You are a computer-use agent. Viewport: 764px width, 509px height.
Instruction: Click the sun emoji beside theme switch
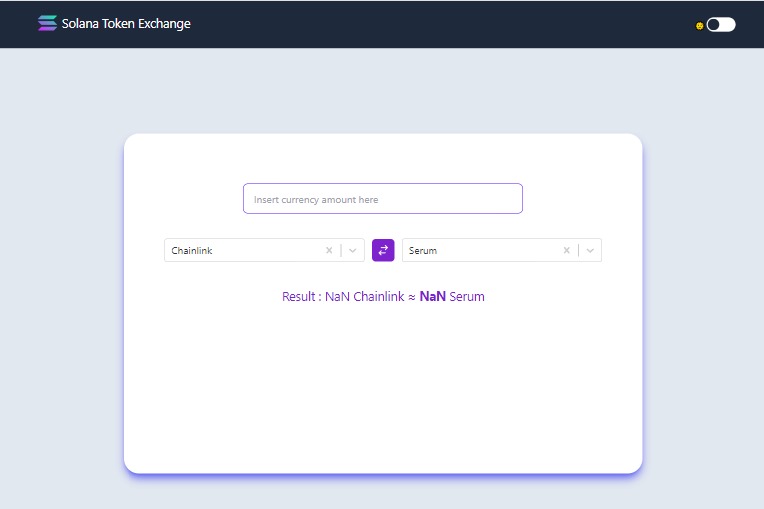[699, 26]
